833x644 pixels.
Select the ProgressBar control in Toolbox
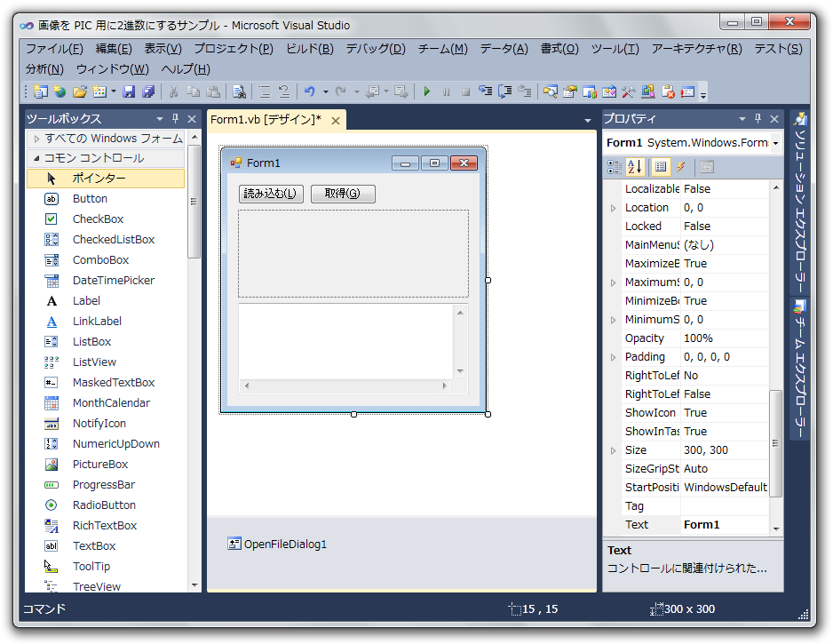[105, 485]
